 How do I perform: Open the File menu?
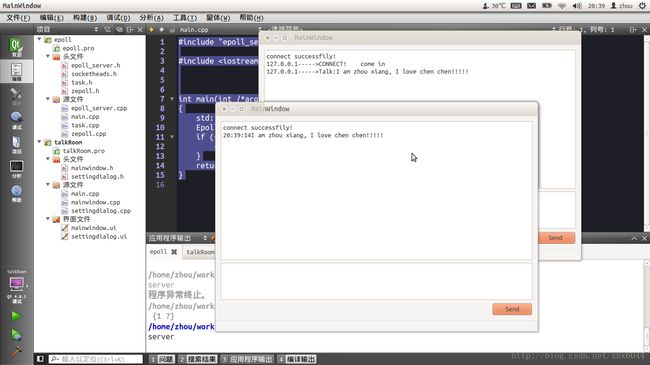[18, 18]
